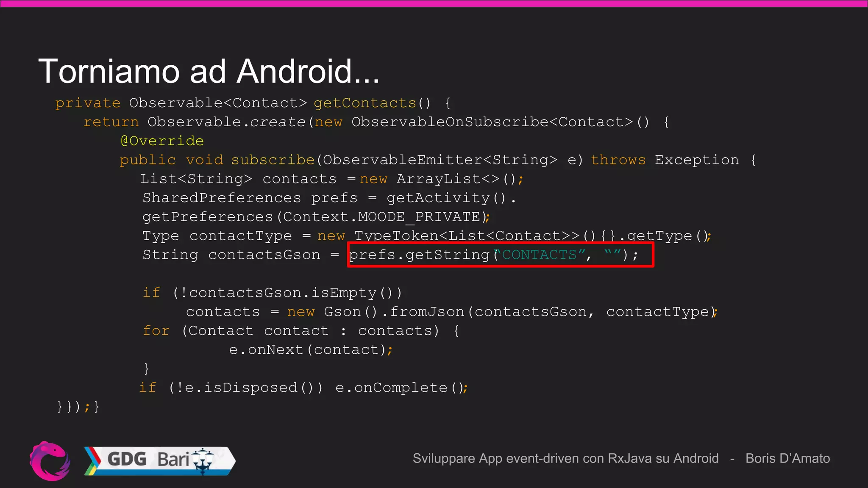Click the '@Override' annotation
Screen dimensions: 868x488
click(x=162, y=141)
